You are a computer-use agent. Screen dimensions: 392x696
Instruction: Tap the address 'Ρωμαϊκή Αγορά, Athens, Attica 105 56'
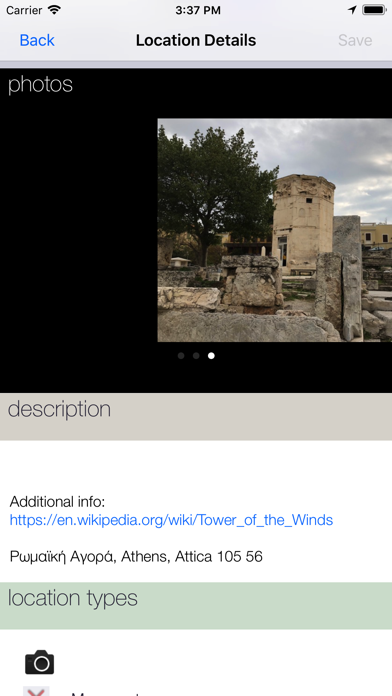coord(136,556)
